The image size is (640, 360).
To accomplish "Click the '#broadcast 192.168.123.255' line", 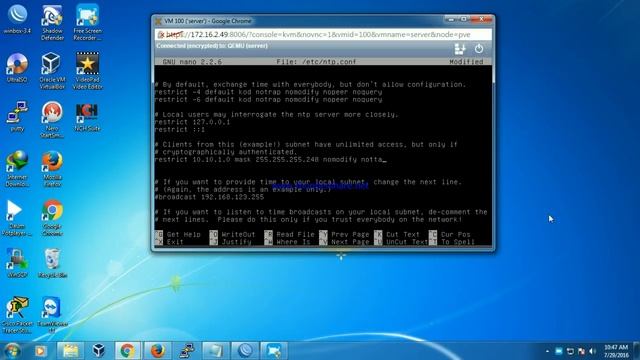I will tap(209, 197).
